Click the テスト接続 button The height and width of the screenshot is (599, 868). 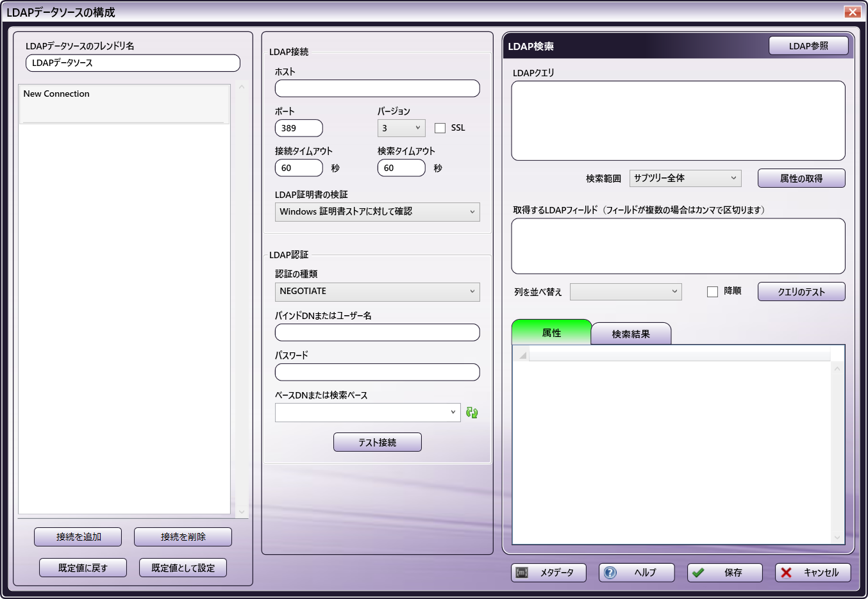pos(378,442)
